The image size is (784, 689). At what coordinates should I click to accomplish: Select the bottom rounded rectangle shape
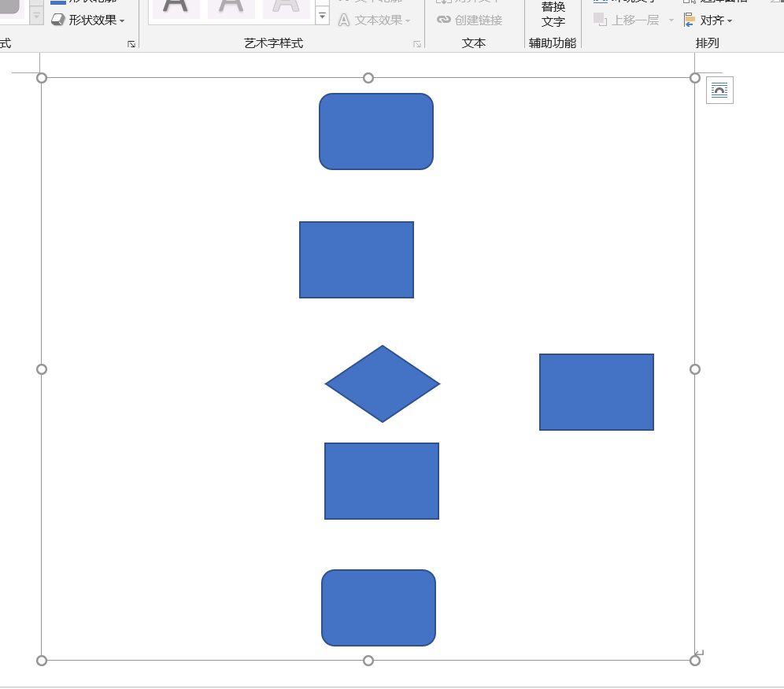(x=379, y=608)
